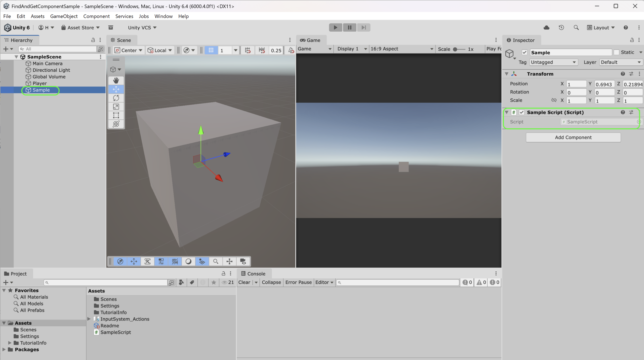Select the Scale tool in Scene
The width and height of the screenshot is (644, 360).
[x=116, y=107]
